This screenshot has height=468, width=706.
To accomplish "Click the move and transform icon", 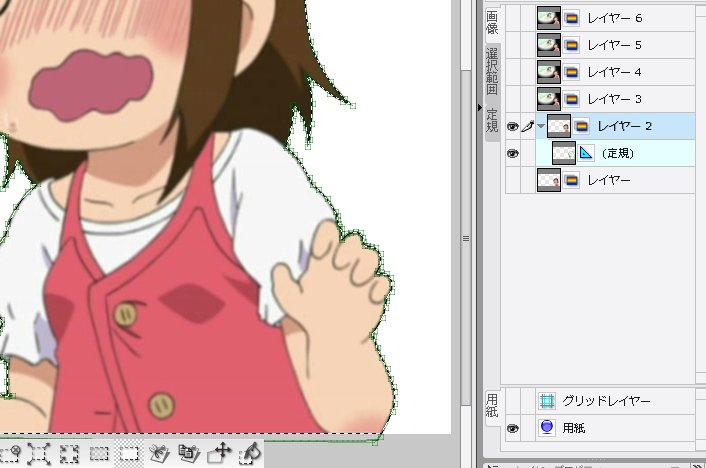I will coord(219,453).
